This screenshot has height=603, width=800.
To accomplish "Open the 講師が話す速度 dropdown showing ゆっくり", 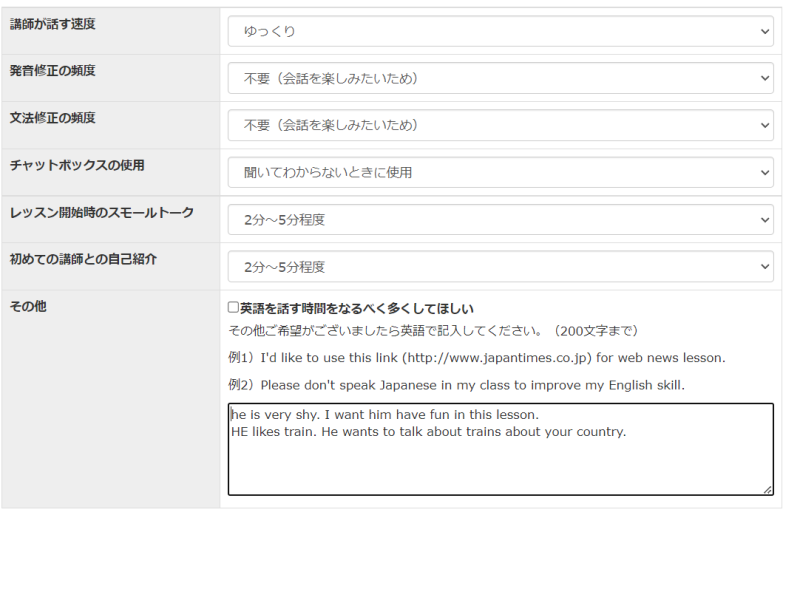I will click(500, 31).
